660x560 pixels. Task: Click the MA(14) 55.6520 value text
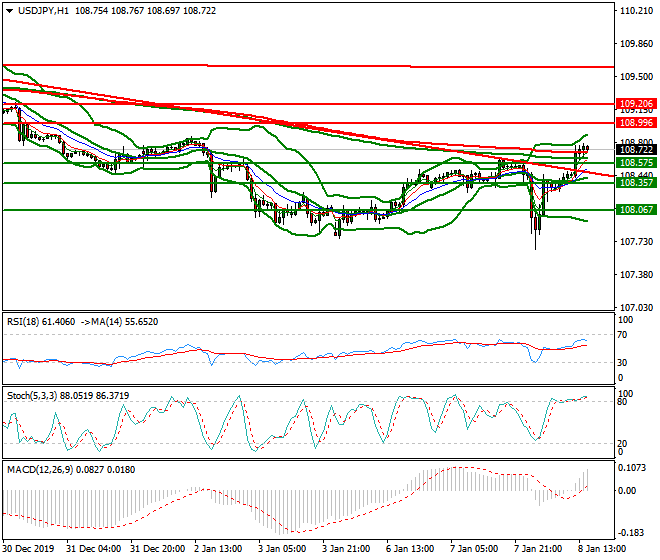[x=125, y=322]
